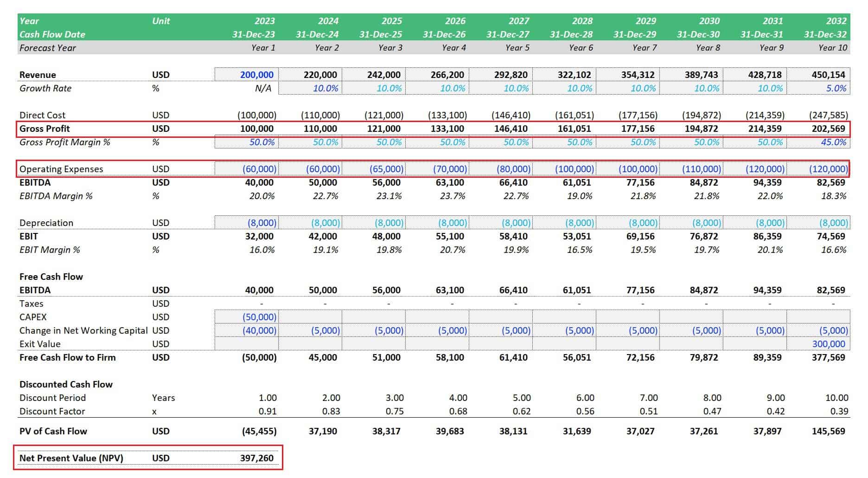Click the Change in Net Working Capital label

(83, 330)
